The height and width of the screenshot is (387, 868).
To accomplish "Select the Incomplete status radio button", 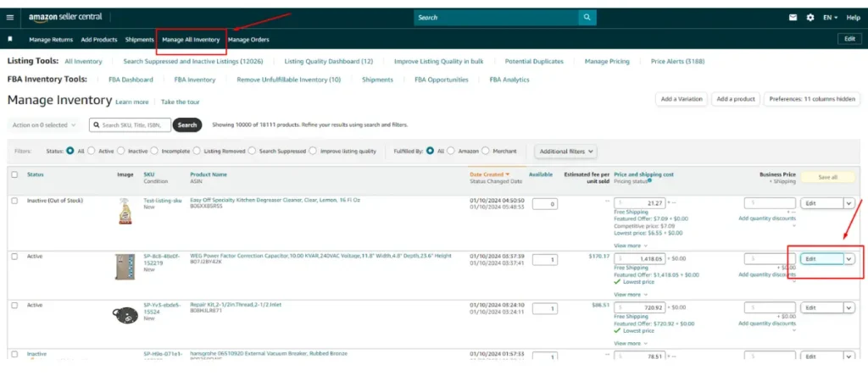I will tap(154, 151).
